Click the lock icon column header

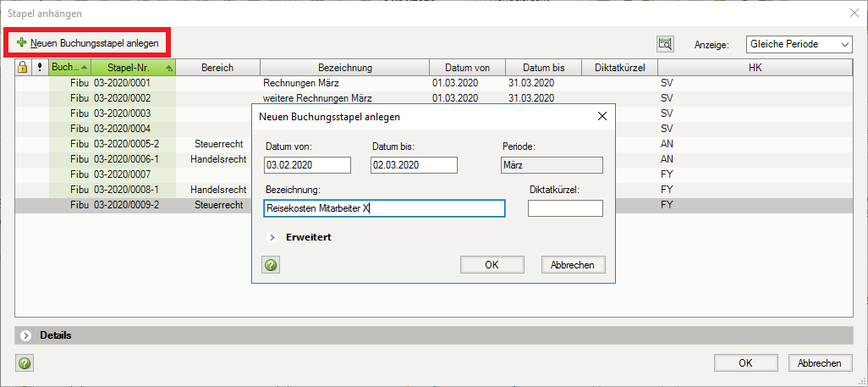pos(23,68)
